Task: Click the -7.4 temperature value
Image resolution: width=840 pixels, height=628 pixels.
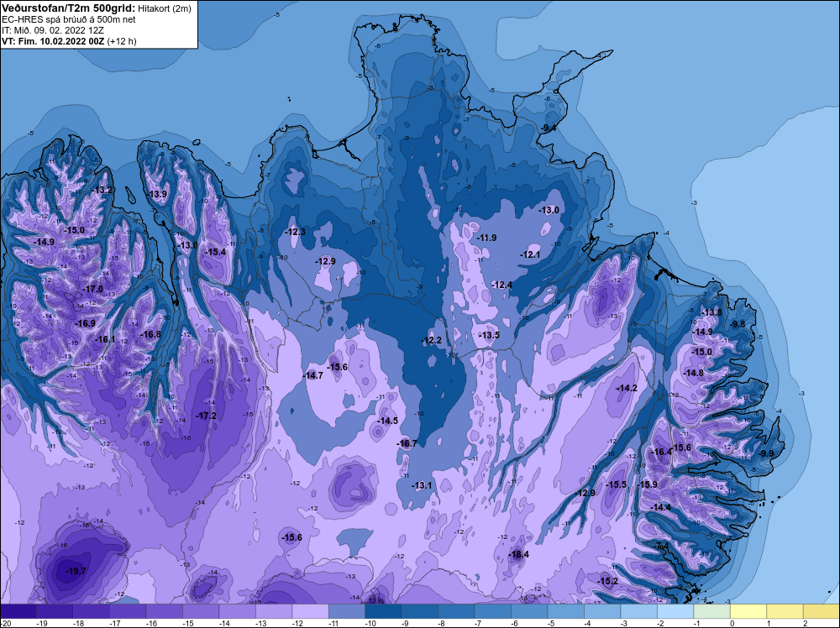Action: point(662,545)
